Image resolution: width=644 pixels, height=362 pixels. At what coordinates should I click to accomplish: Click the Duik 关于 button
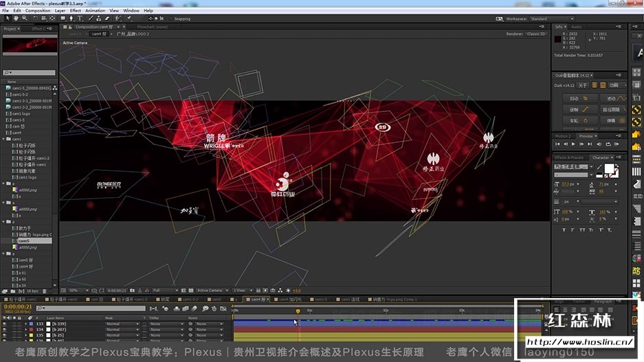(x=582, y=85)
